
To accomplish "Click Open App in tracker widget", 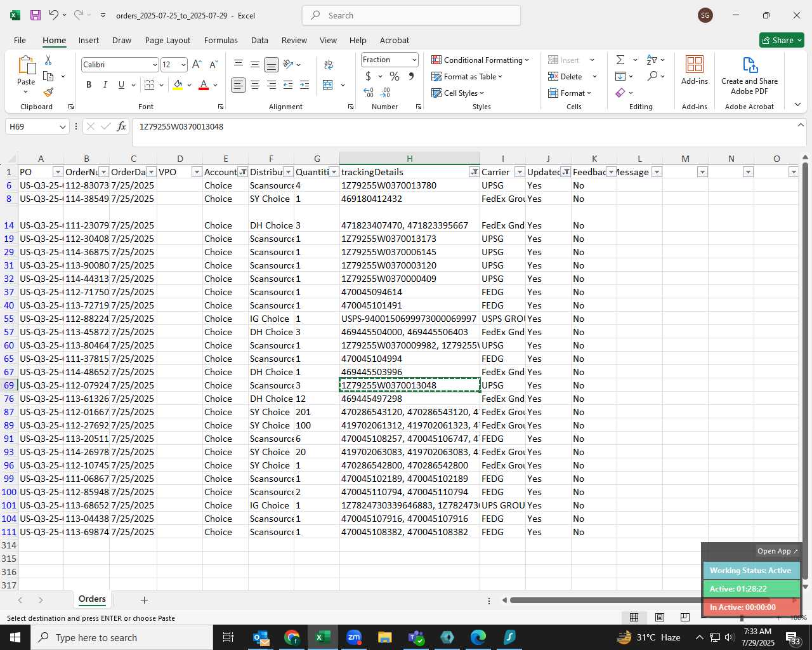I will tap(777, 551).
